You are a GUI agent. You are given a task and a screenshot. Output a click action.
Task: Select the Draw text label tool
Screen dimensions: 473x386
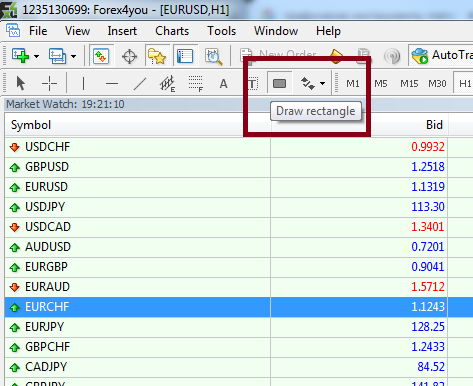[x=253, y=83]
